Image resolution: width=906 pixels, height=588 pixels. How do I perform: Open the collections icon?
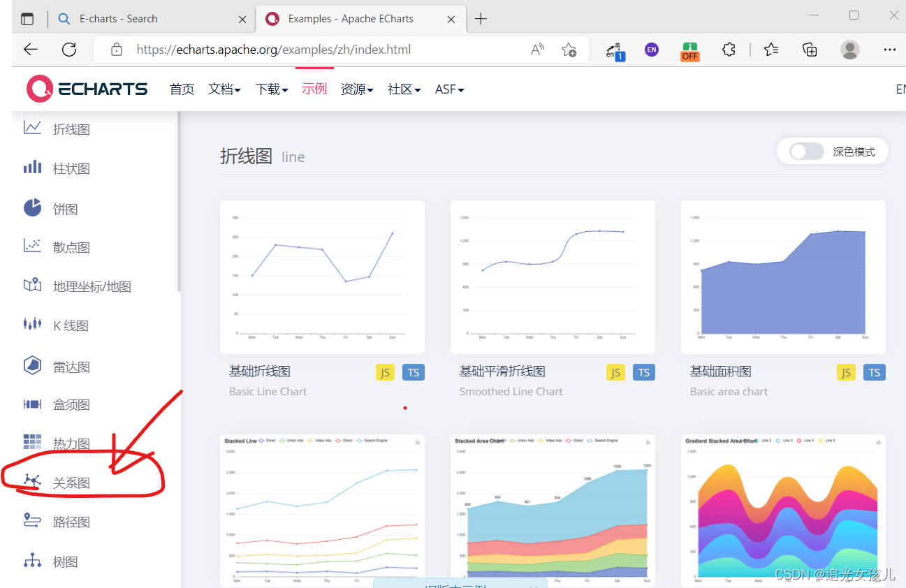pyautogui.click(x=810, y=50)
